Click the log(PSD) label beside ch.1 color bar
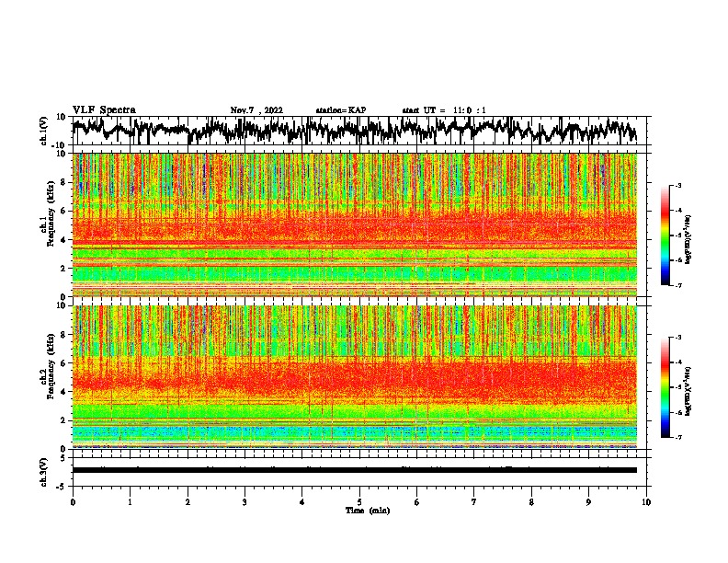Screen dimensions: 728x563 (688, 239)
